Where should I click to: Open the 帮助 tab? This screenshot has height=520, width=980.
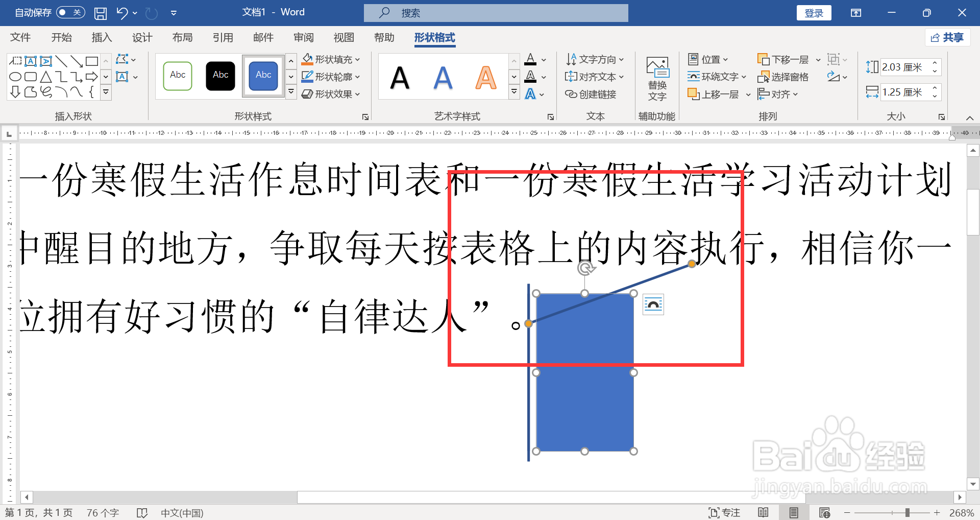click(x=384, y=37)
